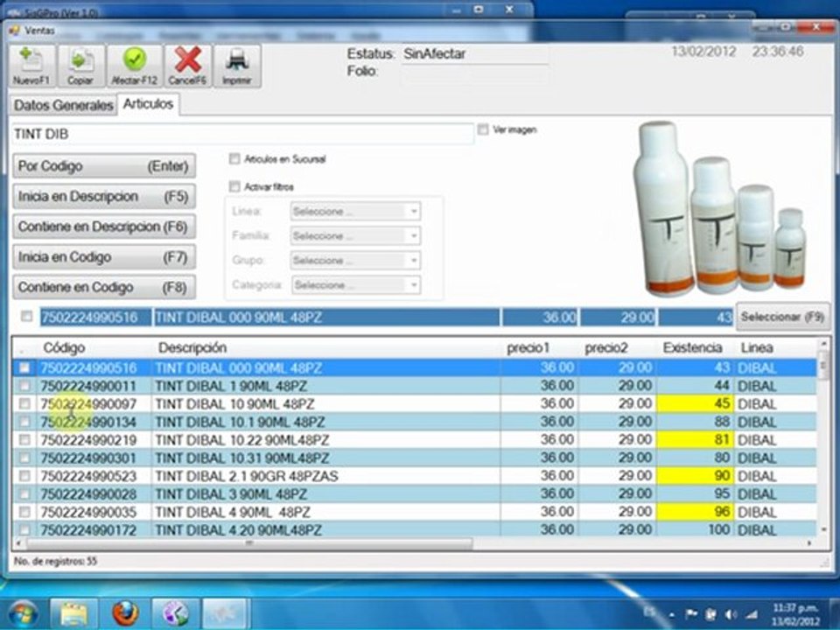Click the Imprimir printer button

[x=237, y=66]
